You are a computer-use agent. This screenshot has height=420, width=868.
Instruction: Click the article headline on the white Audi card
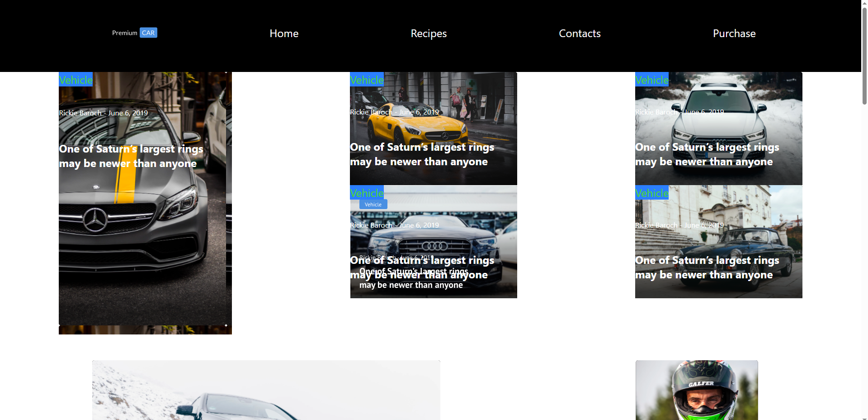click(707, 154)
